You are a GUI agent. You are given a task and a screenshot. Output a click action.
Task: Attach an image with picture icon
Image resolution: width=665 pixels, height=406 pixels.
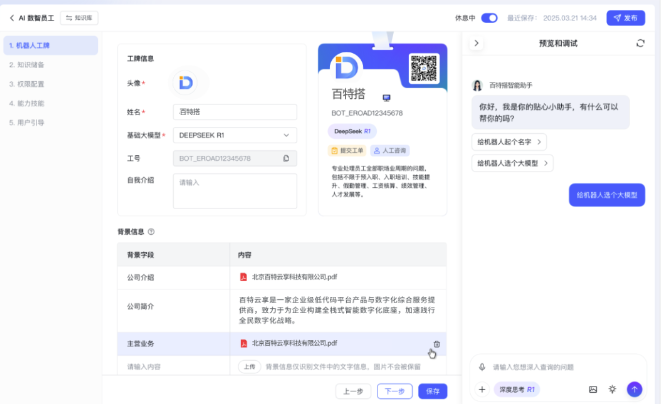pyautogui.click(x=593, y=389)
